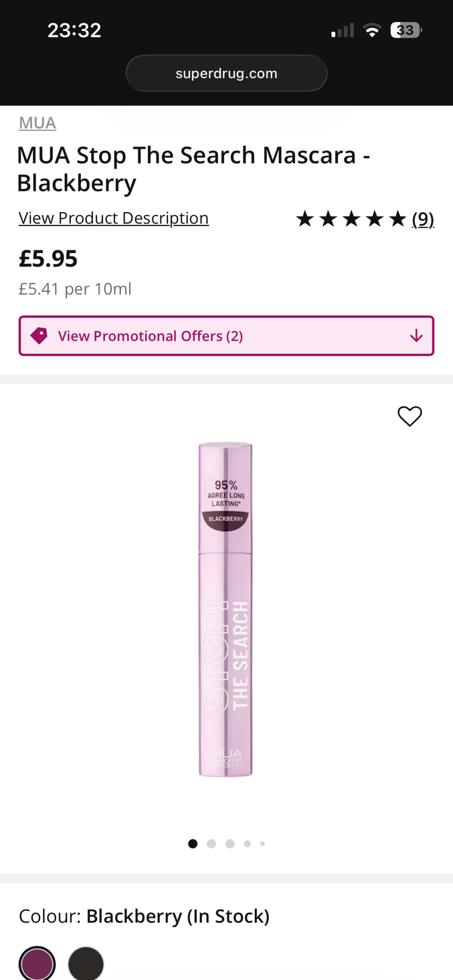
Task: Open View Promotional Offers (2) panel
Action: (x=150, y=336)
